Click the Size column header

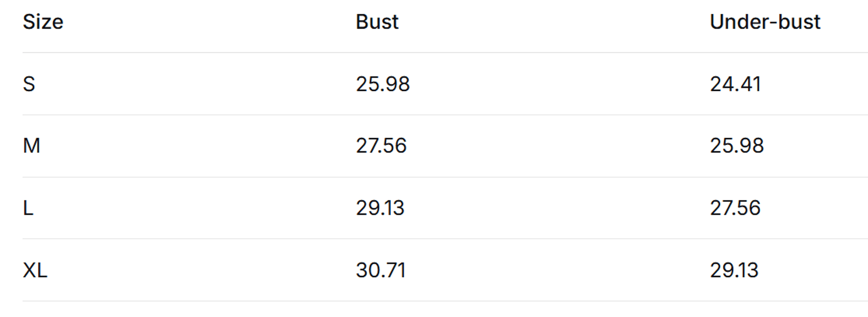[43, 22]
